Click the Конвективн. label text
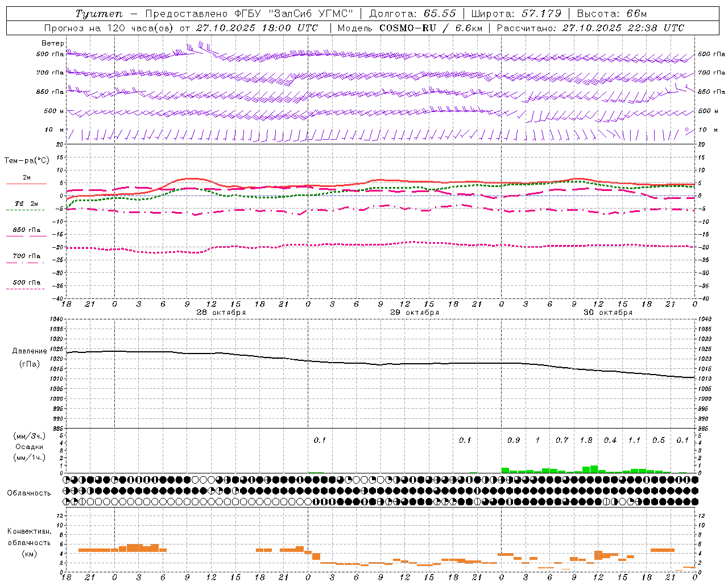The height and width of the screenshot is (582, 728). point(30,531)
